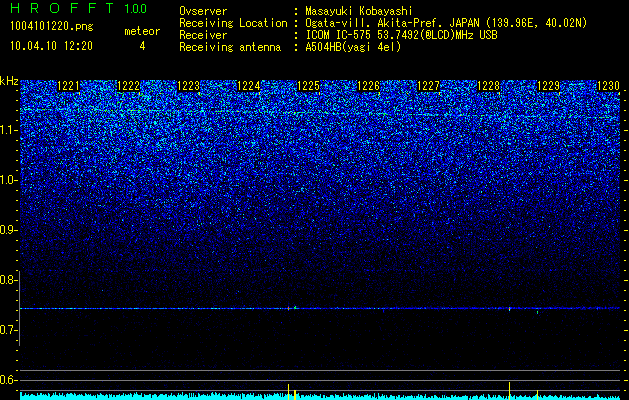Select the ICOM IC-575 receiver text
629x400 pixels.
pyautogui.click(x=402, y=35)
